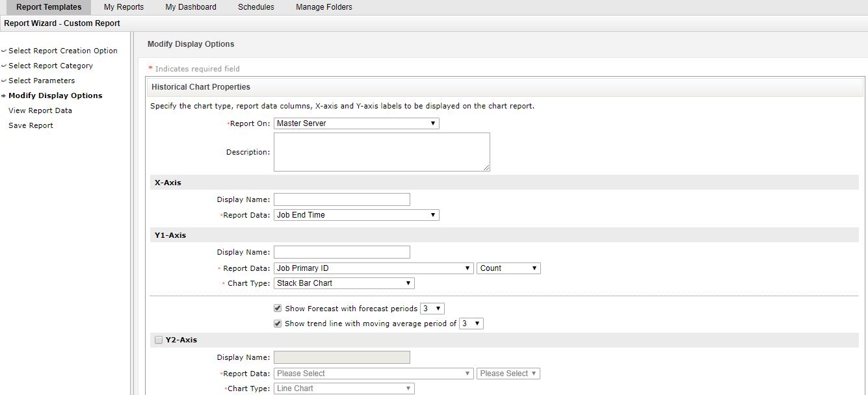Select the Report Templates tab
Screen dimensions: 868x395
click(49, 6)
